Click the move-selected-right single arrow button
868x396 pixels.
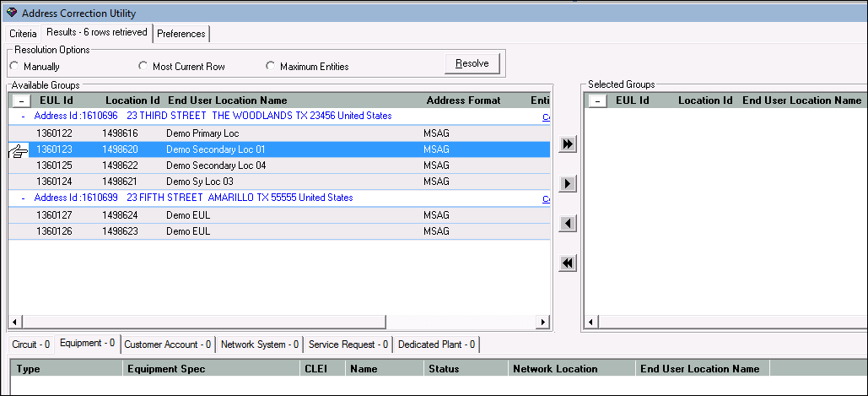click(568, 183)
